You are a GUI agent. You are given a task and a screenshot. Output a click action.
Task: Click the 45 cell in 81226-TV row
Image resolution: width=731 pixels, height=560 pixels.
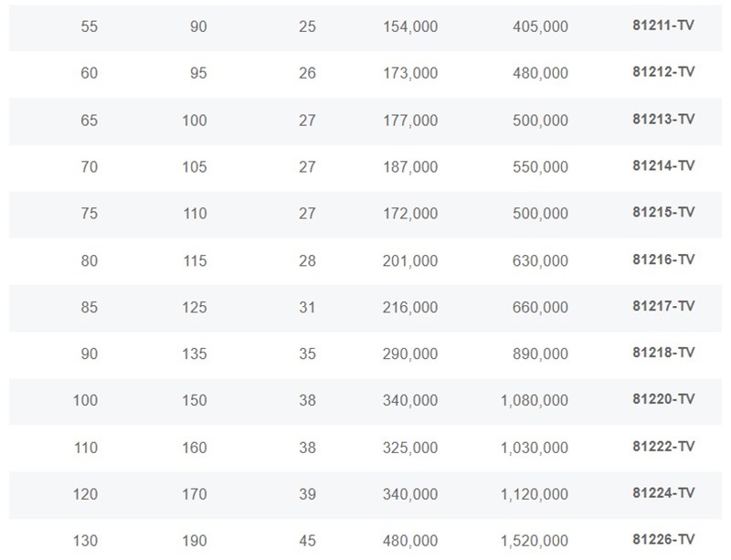307,541
